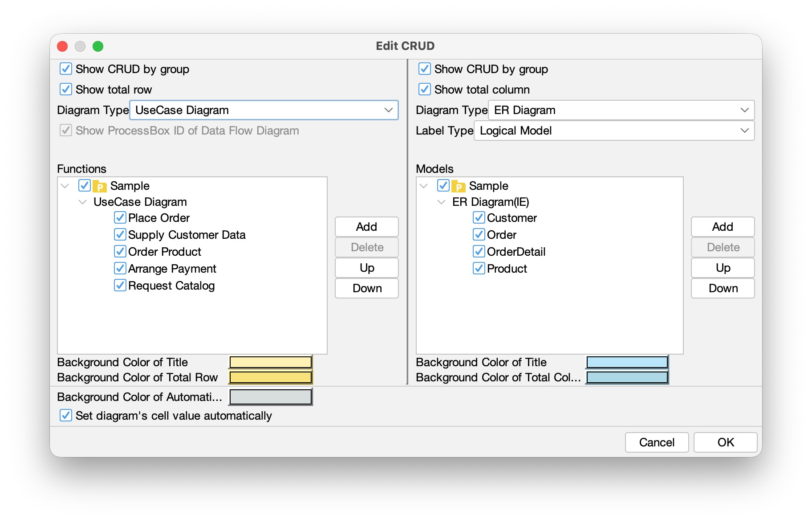Click the Sample project icon in Models tree
The height and width of the screenshot is (523, 812).
tap(458, 186)
